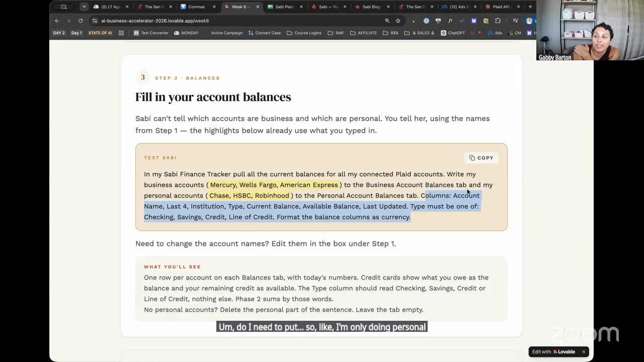The width and height of the screenshot is (644, 362).
Task: Click the address bar URL field
Action: [236, 21]
